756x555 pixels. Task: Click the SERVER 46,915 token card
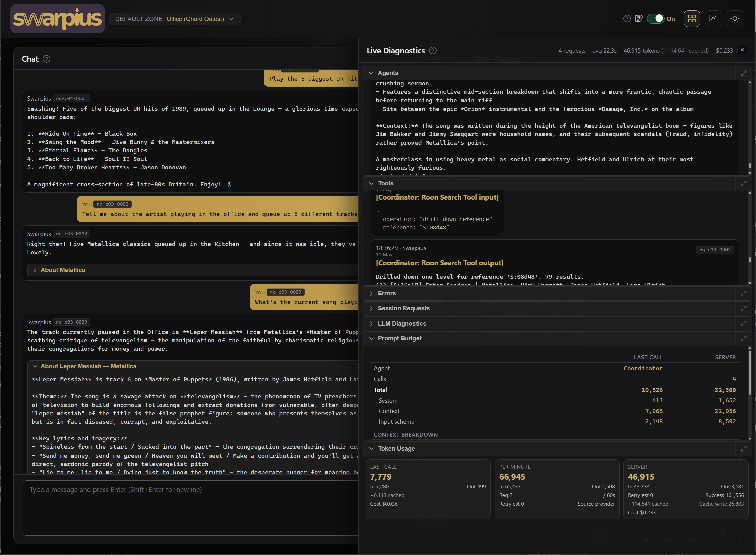686,489
